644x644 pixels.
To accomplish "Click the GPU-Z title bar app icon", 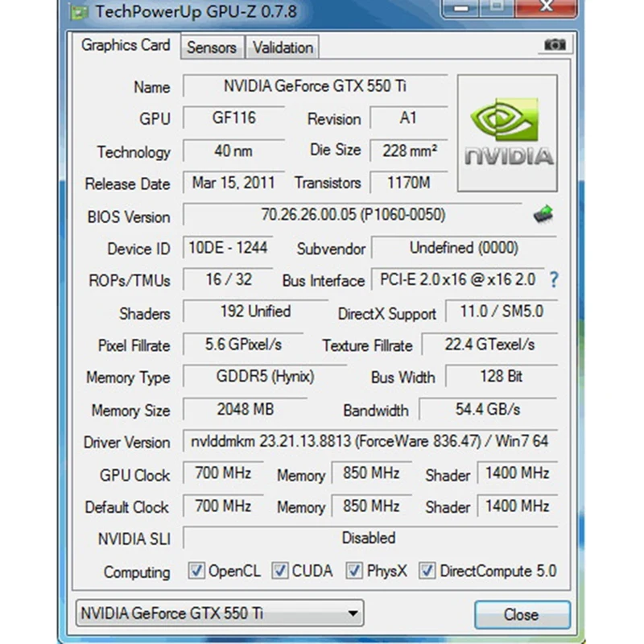I will pyautogui.click(x=79, y=12).
